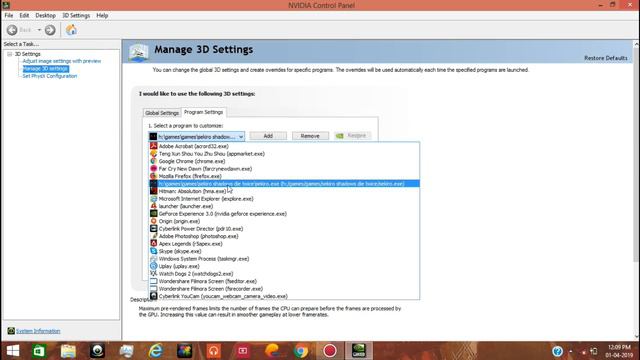Open the green Store tile app on taskbar
This screenshot has height=360, width=640.
[x=39, y=351]
